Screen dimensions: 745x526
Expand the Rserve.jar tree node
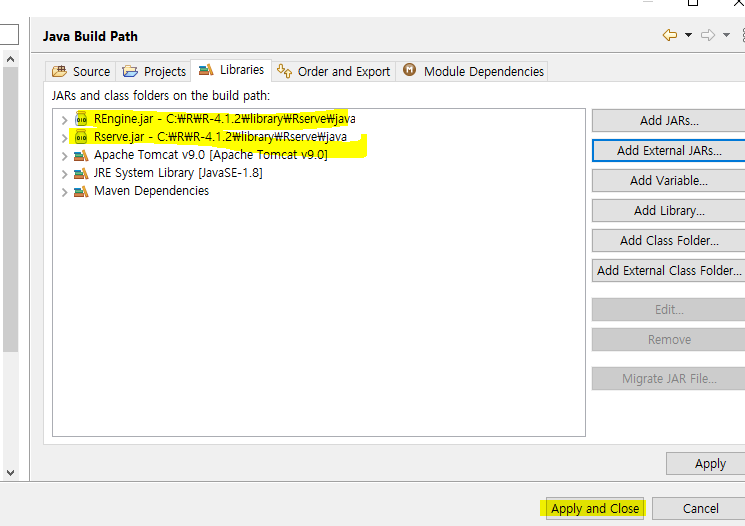[x=64, y=138]
